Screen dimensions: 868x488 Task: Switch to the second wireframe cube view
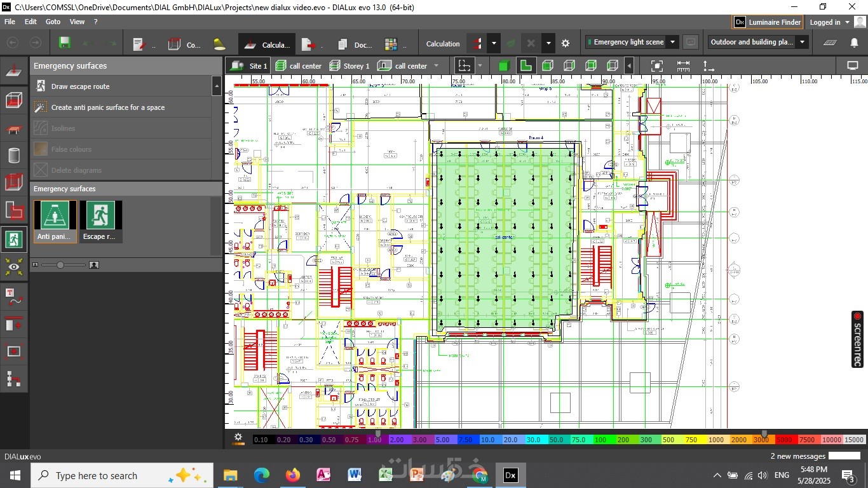pyautogui.click(x=569, y=66)
